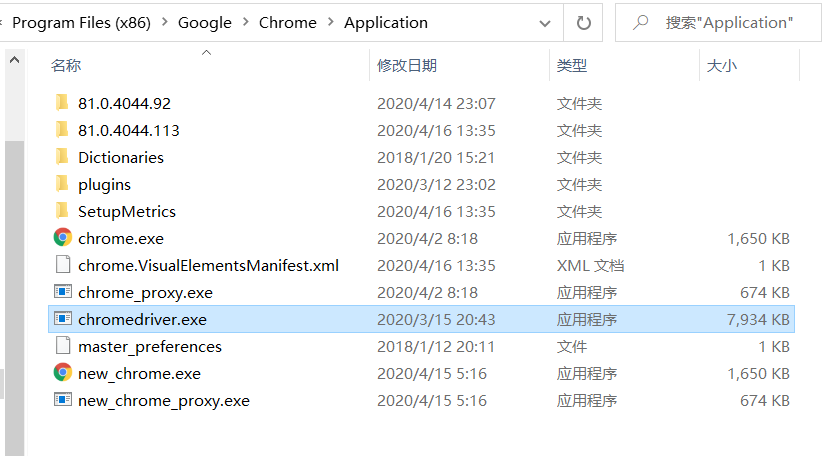Click the SetupMetrics folder icon
This screenshot has height=456, width=830.
(x=62, y=210)
